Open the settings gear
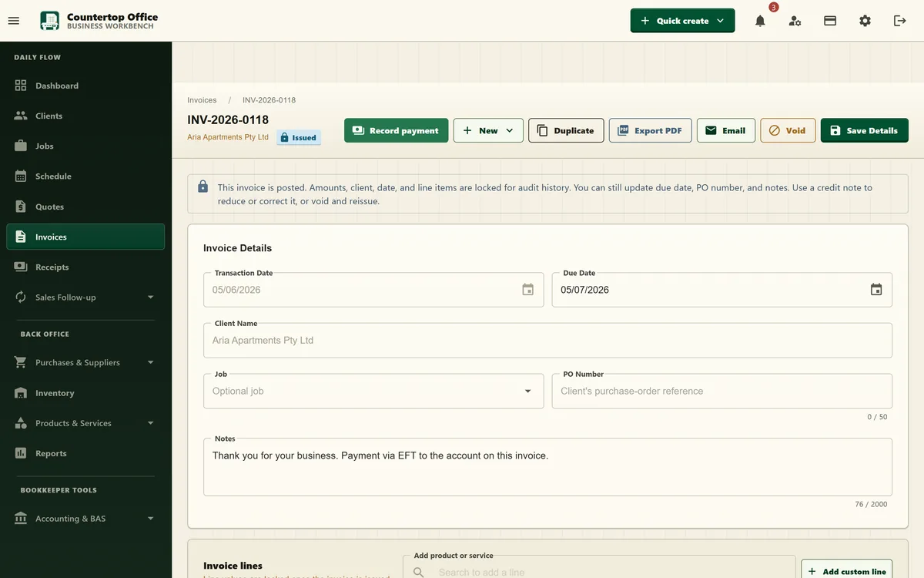The height and width of the screenshot is (578, 924). tap(865, 21)
